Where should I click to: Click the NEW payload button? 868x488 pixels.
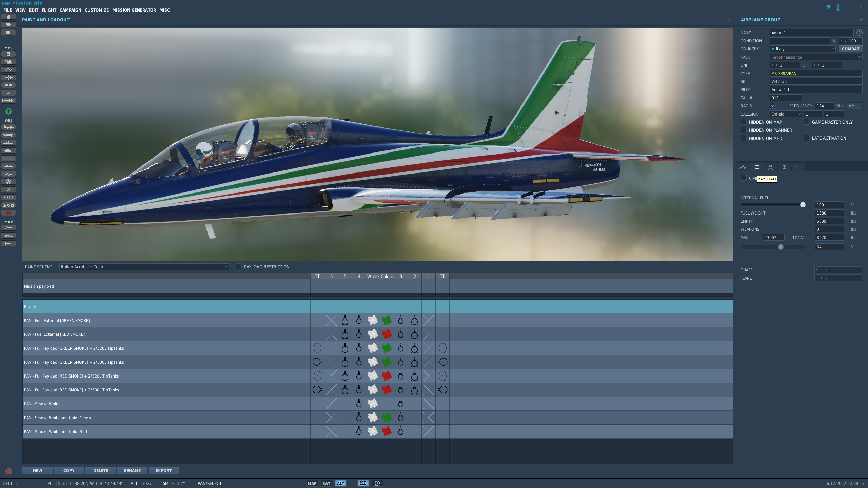point(38,470)
